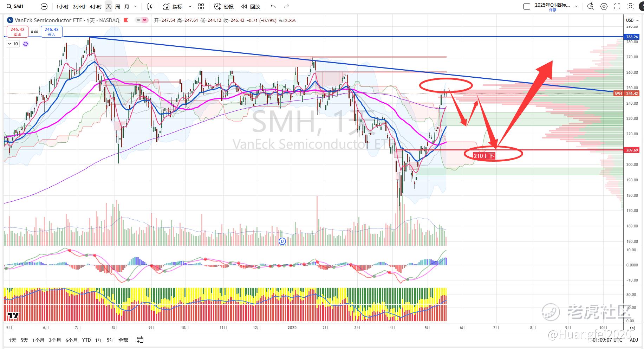Set date range to 全部
The image size is (644, 349).
click(123, 340)
